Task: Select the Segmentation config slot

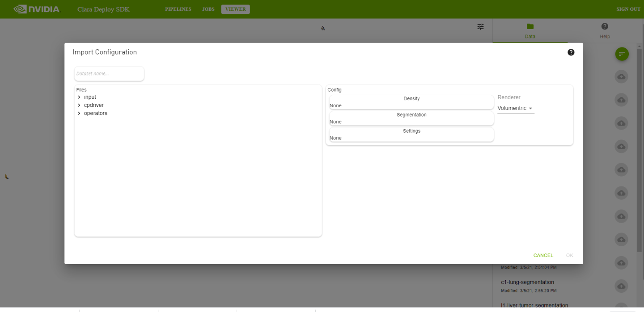Action: coord(411,118)
